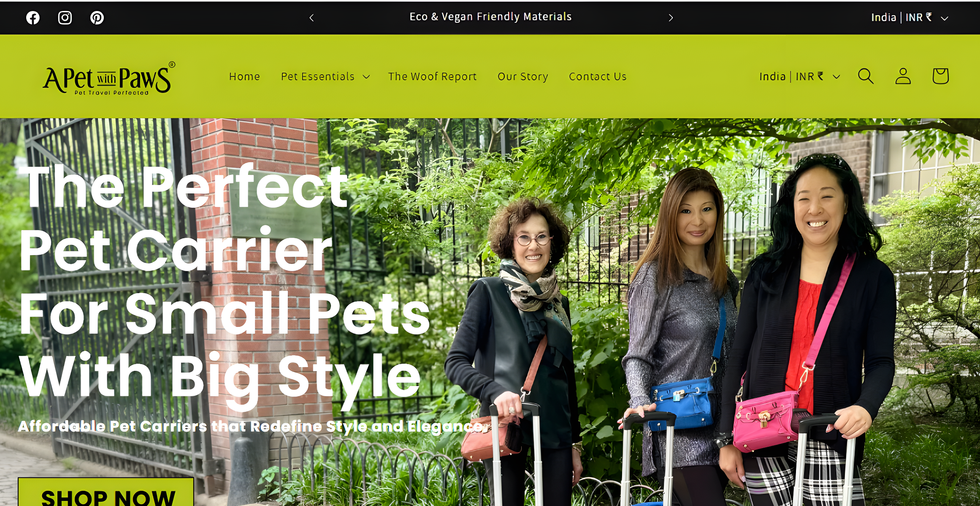Viewport: 980px width, 506px height.
Task: Open the Instagram social link
Action: [65, 18]
